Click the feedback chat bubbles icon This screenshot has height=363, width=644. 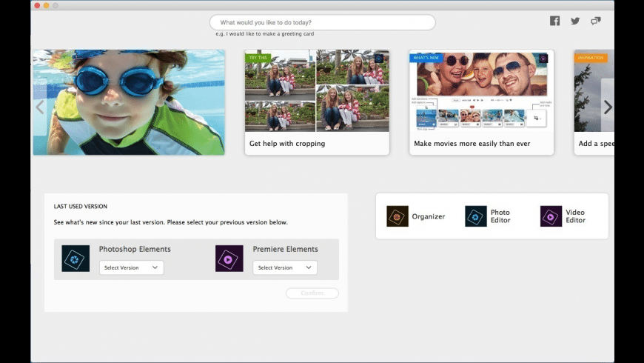pos(596,21)
